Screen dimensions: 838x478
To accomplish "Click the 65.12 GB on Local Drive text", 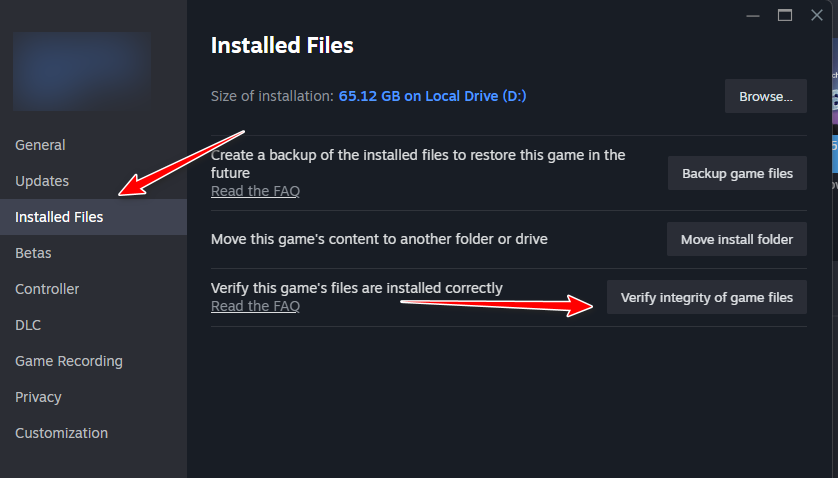I will point(432,96).
